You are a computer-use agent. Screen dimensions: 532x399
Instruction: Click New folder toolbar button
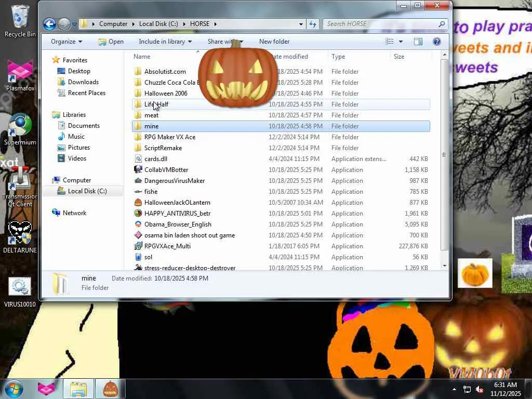pyautogui.click(x=274, y=42)
